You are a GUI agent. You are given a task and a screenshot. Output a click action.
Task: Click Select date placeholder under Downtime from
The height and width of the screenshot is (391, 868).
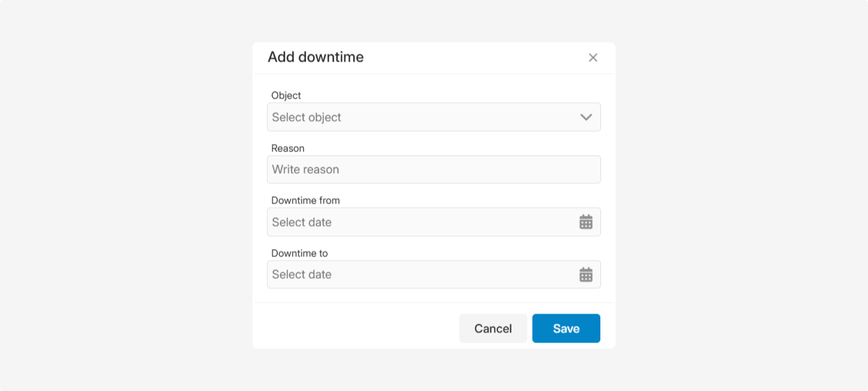(302, 222)
